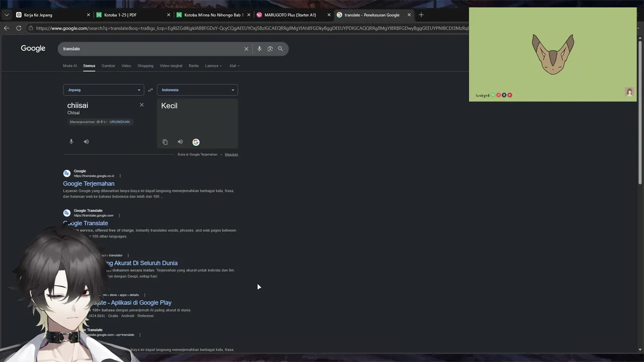Close the 'translate - Penelusuran Google' tab
This screenshot has width=644, height=362.
tap(409, 15)
